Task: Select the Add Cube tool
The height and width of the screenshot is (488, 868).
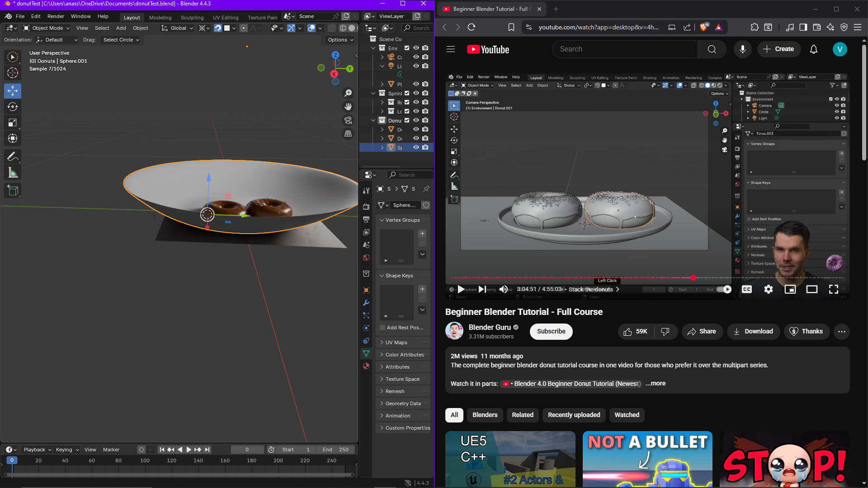Action: tap(13, 191)
